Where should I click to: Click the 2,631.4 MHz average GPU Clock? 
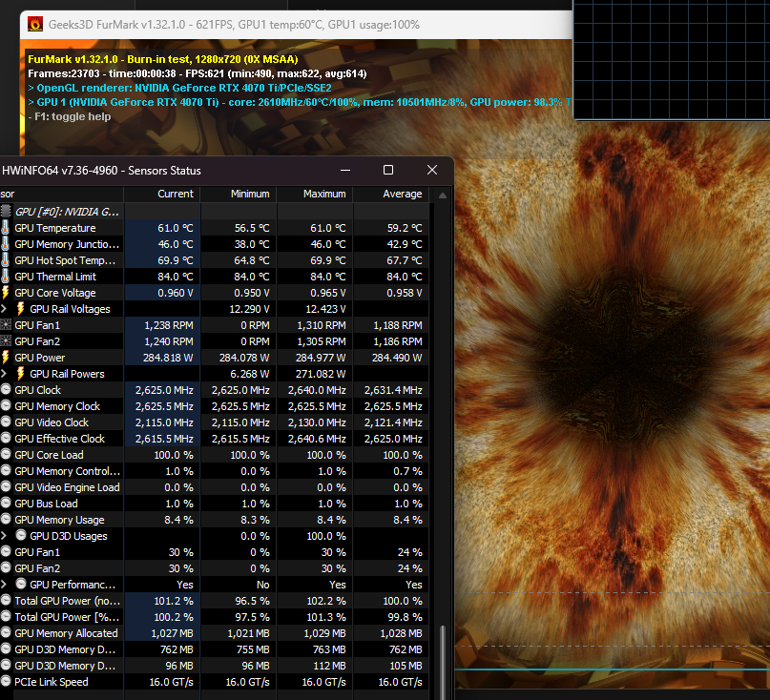(x=393, y=390)
